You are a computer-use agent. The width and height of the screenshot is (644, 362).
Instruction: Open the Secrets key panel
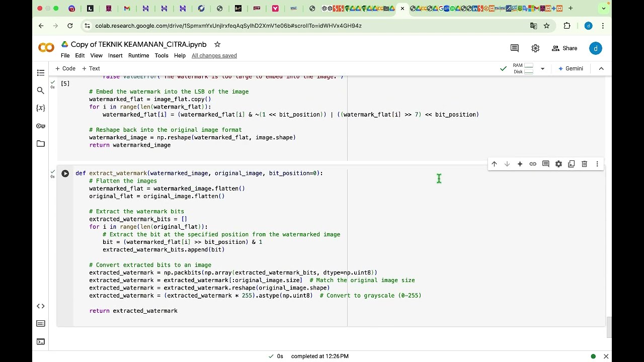pos(41,126)
